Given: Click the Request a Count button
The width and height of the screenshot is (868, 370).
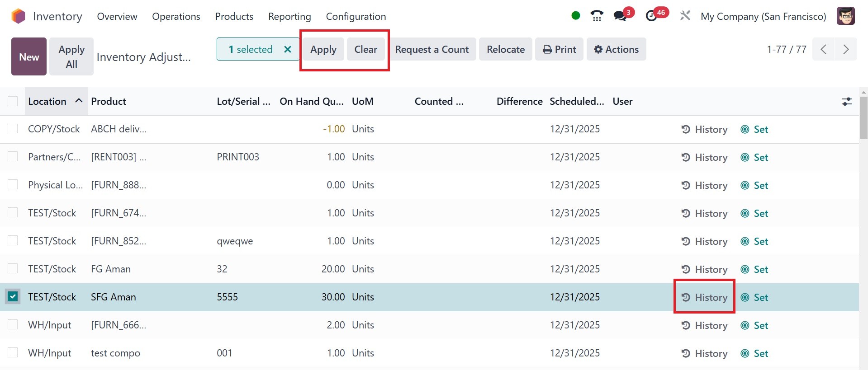Looking at the screenshot, I should point(432,49).
